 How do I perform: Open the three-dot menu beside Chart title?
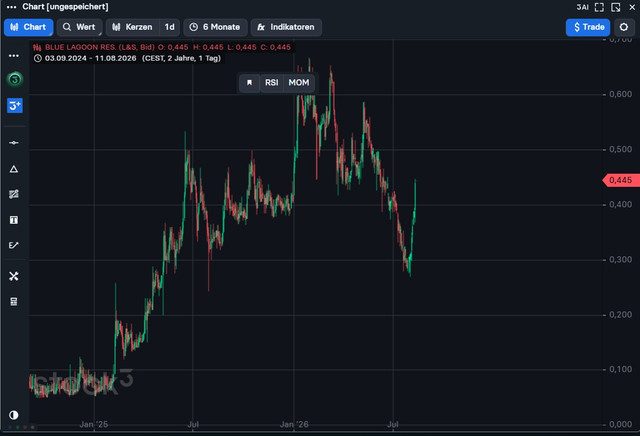tap(11, 7)
